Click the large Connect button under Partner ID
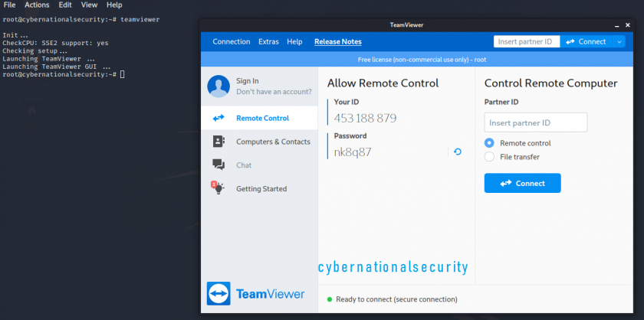This screenshot has width=644, height=320. (522, 183)
